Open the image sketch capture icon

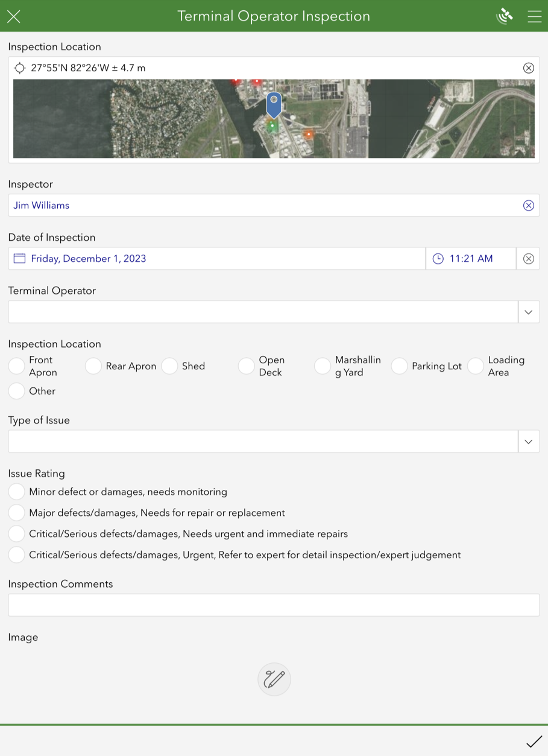[x=274, y=679]
